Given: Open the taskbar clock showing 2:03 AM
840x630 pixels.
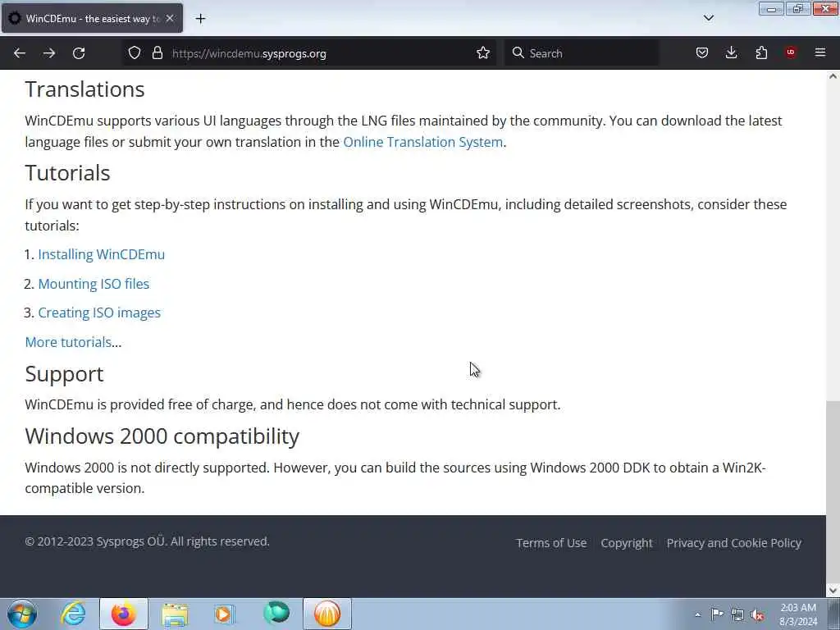Looking at the screenshot, I should [x=798, y=614].
